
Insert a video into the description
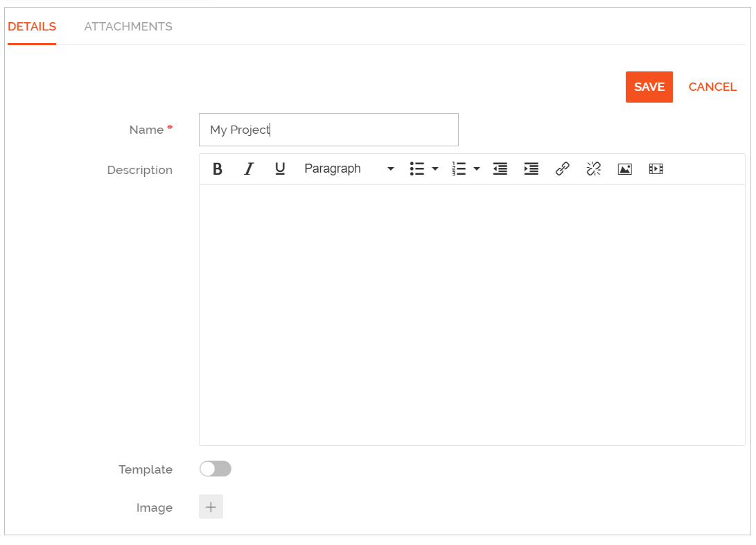click(656, 168)
